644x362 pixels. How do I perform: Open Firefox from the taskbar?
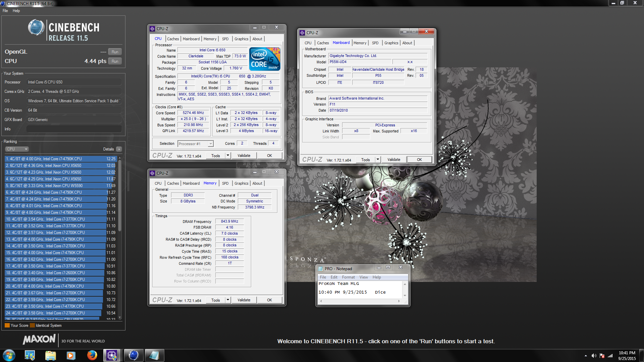[x=92, y=355]
